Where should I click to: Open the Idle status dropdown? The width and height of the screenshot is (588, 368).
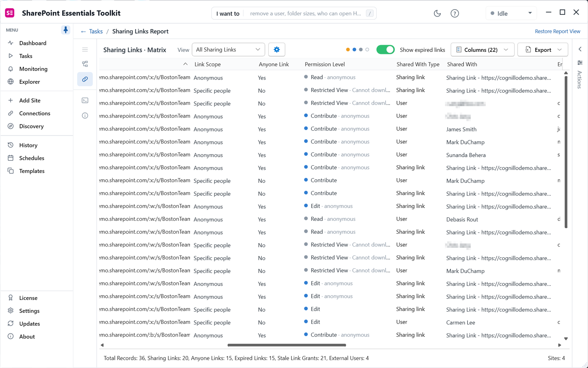pos(511,13)
